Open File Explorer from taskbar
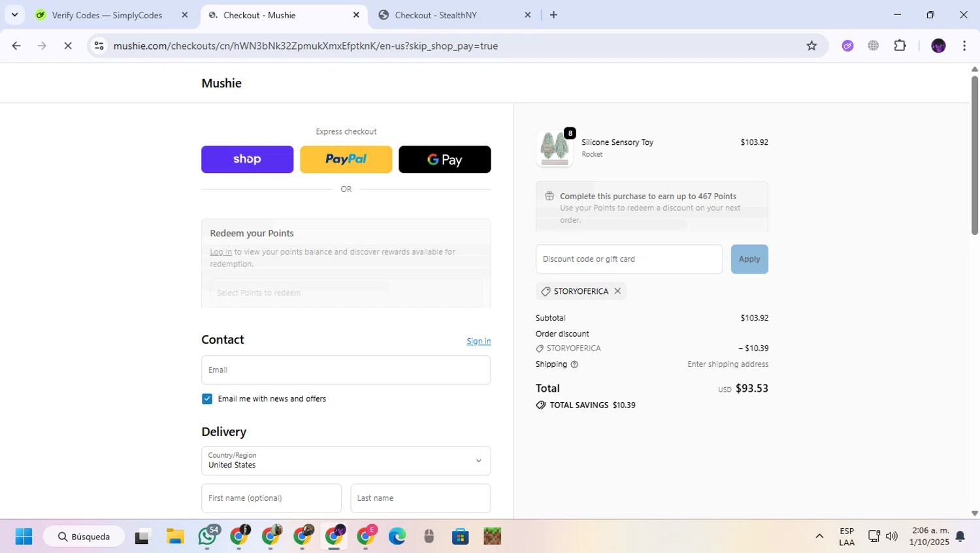980x553 pixels. coord(175,537)
